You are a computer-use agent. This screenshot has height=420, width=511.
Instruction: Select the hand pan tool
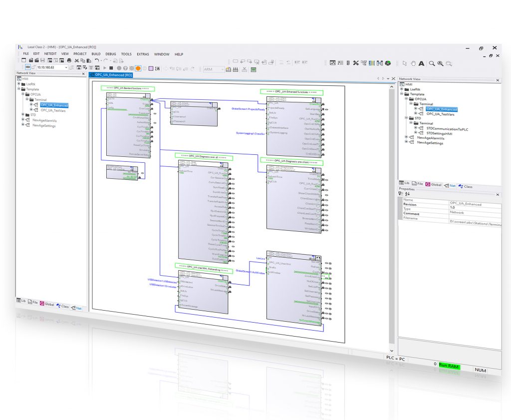[413, 63]
